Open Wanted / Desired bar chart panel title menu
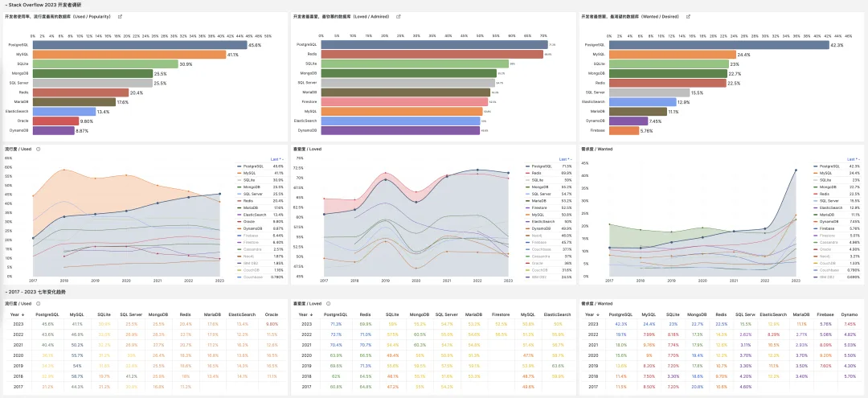The height and width of the screenshot is (398, 868). [x=631, y=17]
